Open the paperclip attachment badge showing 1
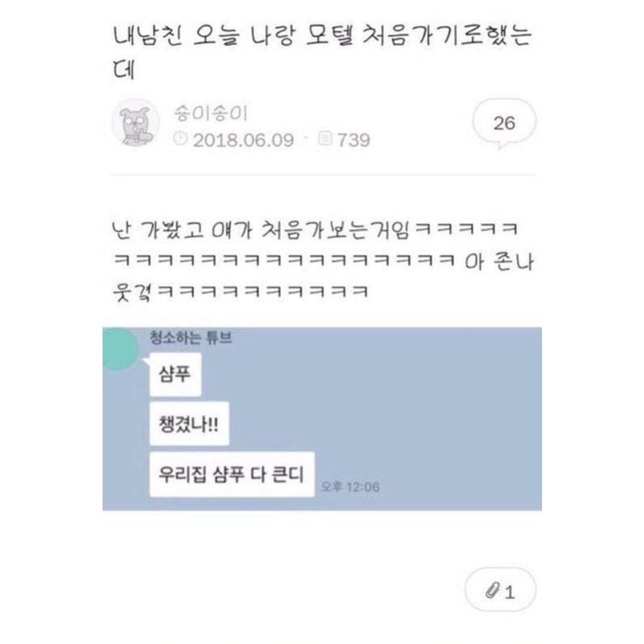Image resolution: width=644 pixels, height=644 pixels. [x=500, y=590]
